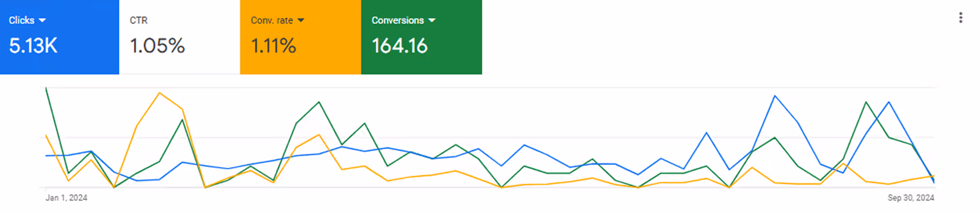Click the 1.11% conversion rate value
Screen dimensions: 980x212
273,46
